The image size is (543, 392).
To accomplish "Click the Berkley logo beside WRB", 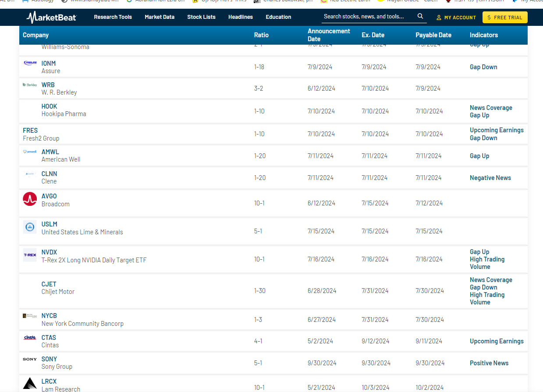I will coord(30,85).
